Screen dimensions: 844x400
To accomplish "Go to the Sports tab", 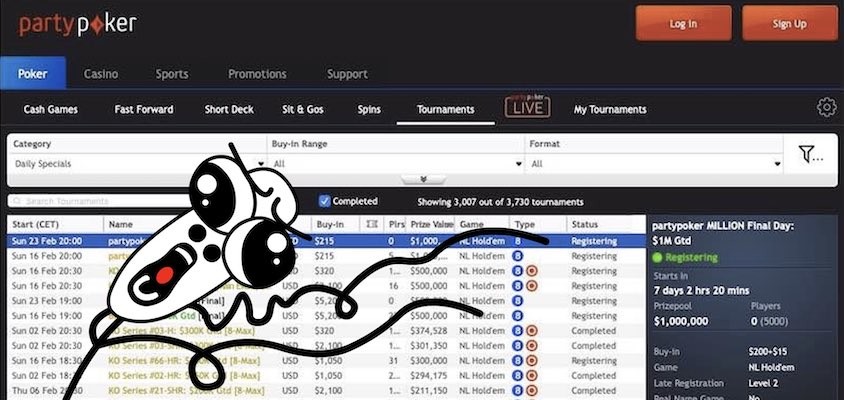I will [x=172, y=74].
